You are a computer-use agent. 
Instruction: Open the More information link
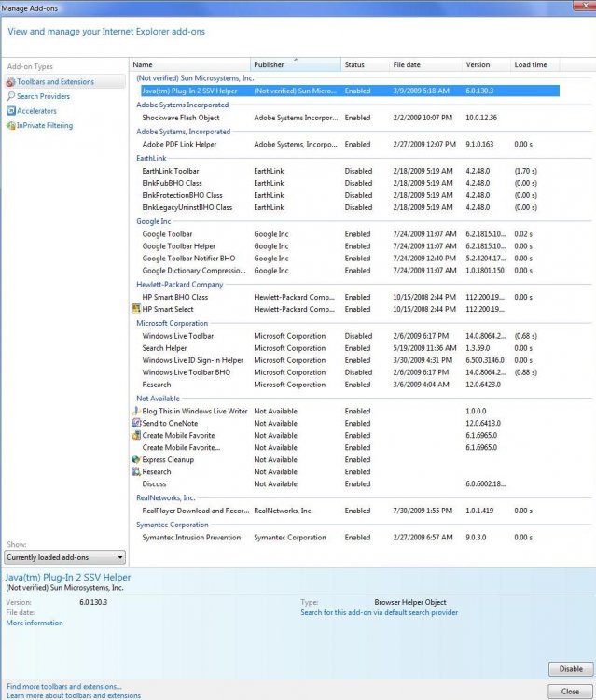pos(35,623)
